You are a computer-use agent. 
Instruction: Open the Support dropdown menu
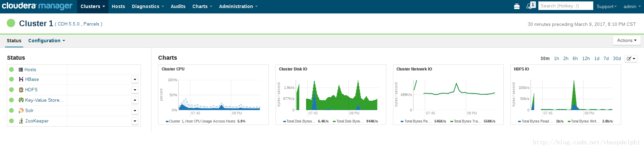[x=606, y=6]
